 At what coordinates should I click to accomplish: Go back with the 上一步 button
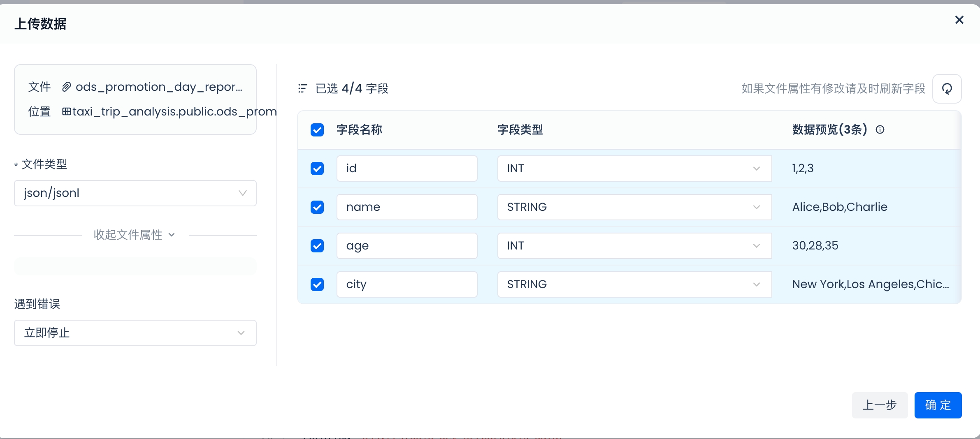tap(879, 405)
